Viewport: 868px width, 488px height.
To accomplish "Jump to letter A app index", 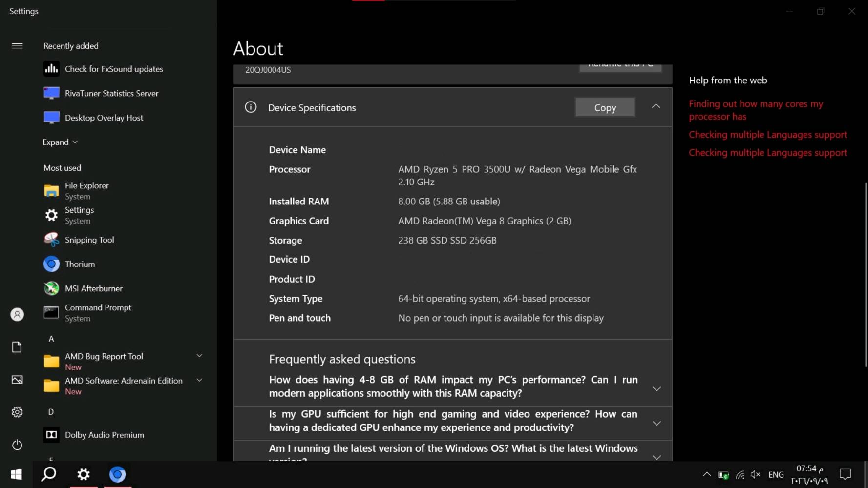I will coord(51,339).
